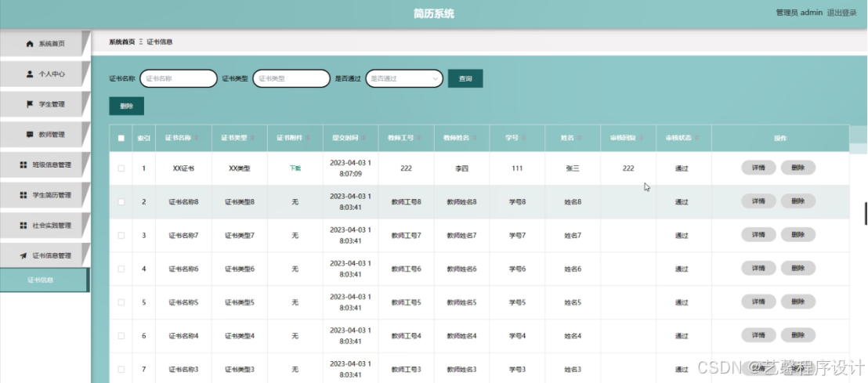Sort by 证书类型 column arrows
Image resolution: width=868 pixels, height=383 pixels.
coord(253,138)
